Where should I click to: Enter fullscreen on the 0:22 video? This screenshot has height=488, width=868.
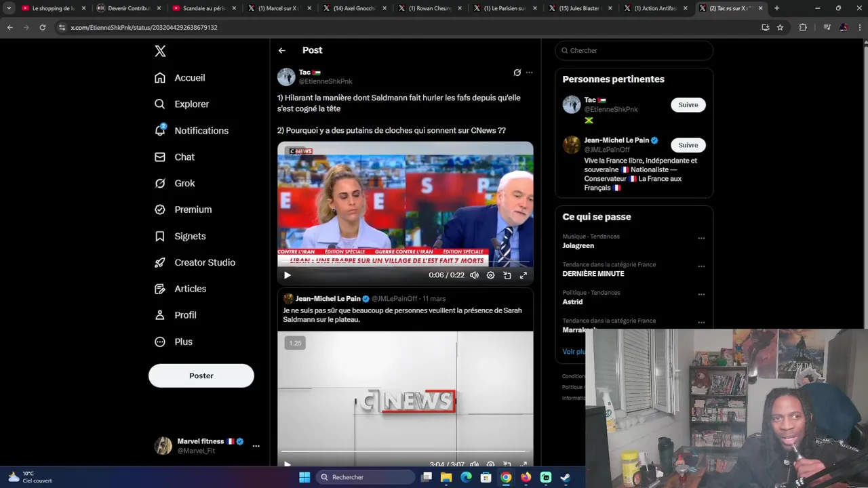pos(524,275)
